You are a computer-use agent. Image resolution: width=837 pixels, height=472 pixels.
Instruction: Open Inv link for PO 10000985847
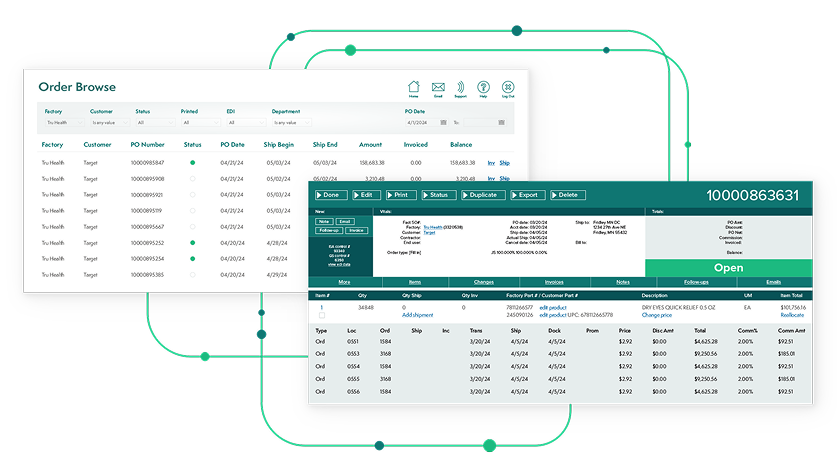point(491,163)
